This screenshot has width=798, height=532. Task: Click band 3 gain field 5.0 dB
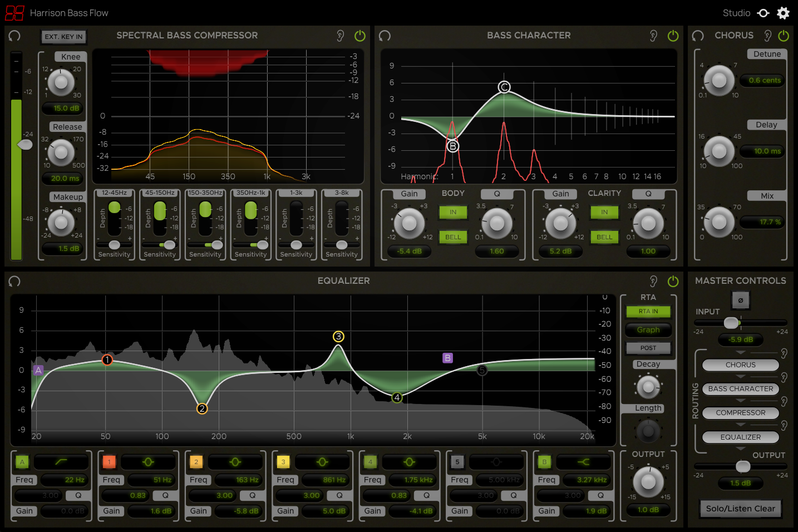pos(326,511)
